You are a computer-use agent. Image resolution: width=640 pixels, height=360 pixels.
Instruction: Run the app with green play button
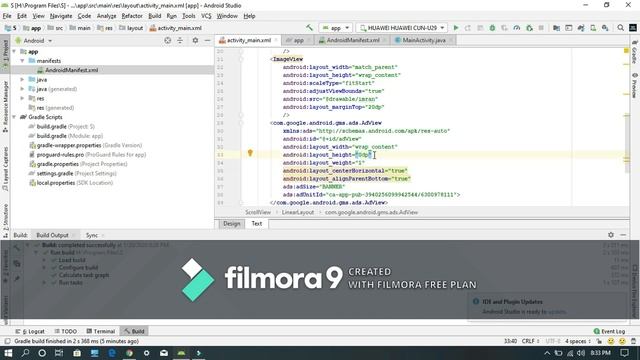pos(456,28)
